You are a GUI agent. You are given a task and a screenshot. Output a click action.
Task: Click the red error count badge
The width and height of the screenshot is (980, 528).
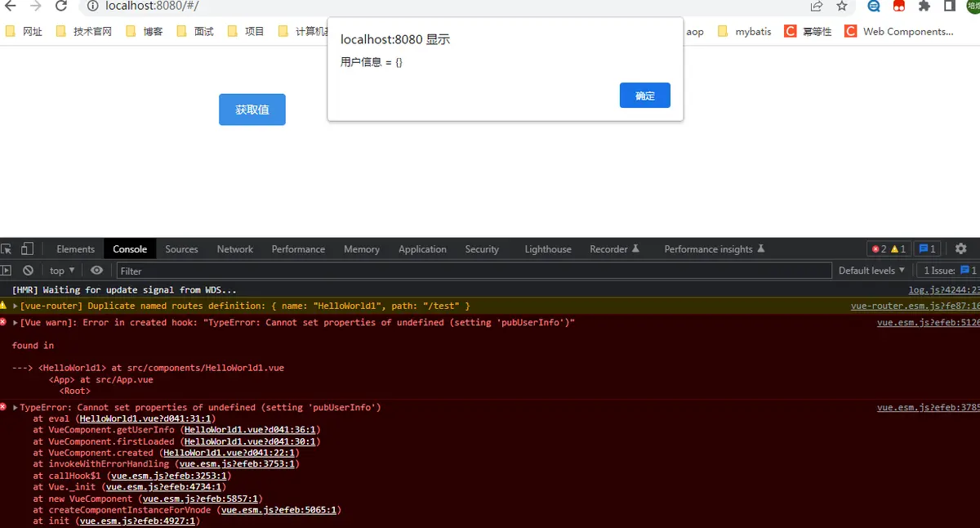(x=879, y=249)
